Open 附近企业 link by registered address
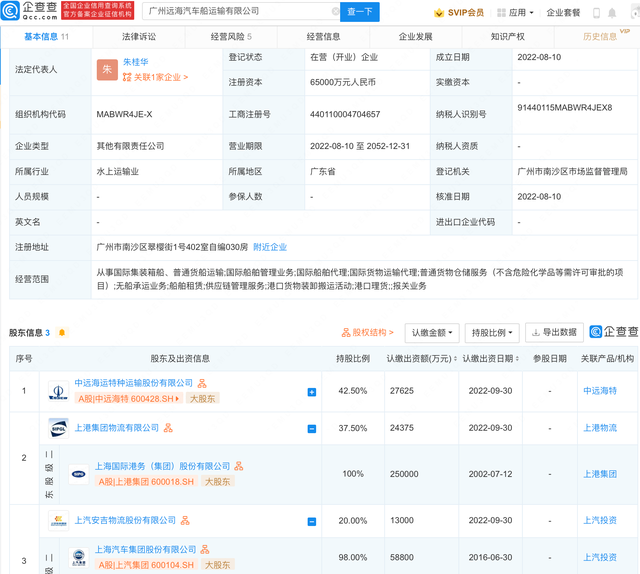The width and height of the screenshot is (640, 574). pyautogui.click(x=270, y=247)
